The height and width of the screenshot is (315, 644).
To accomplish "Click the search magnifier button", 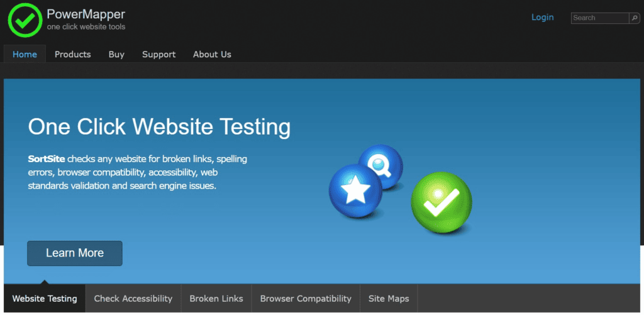I will [x=635, y=18].
